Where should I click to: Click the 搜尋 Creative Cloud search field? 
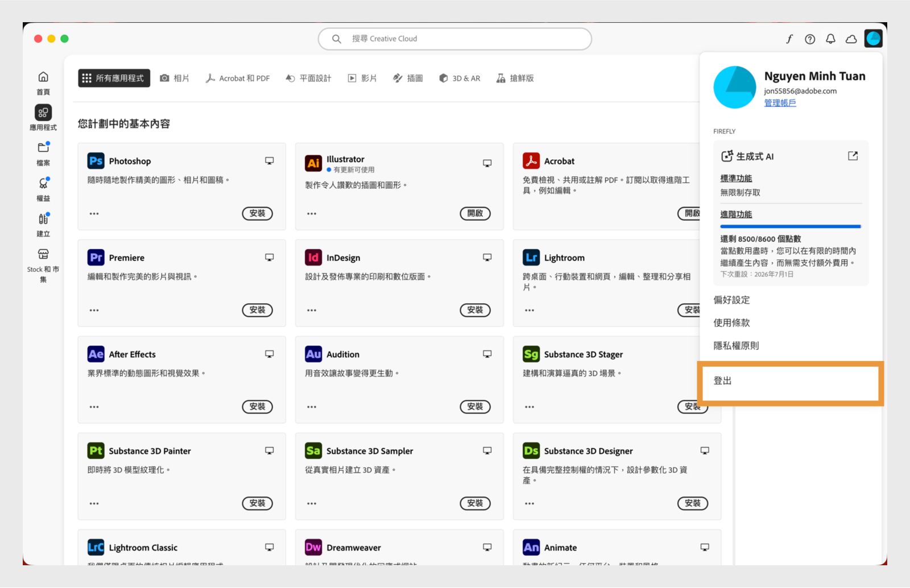point(455,39)
